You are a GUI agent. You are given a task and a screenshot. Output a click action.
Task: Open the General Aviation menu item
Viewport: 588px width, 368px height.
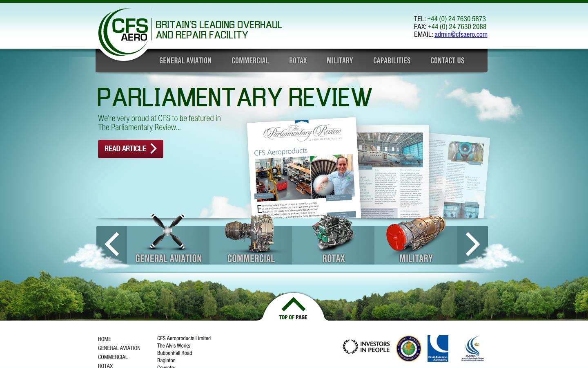click(x=185, y=61)
